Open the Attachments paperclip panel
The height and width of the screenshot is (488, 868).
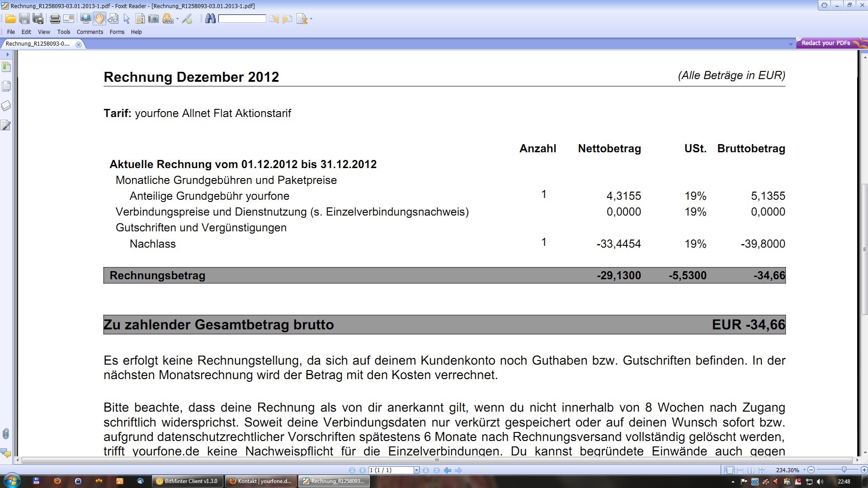(6, 434)
